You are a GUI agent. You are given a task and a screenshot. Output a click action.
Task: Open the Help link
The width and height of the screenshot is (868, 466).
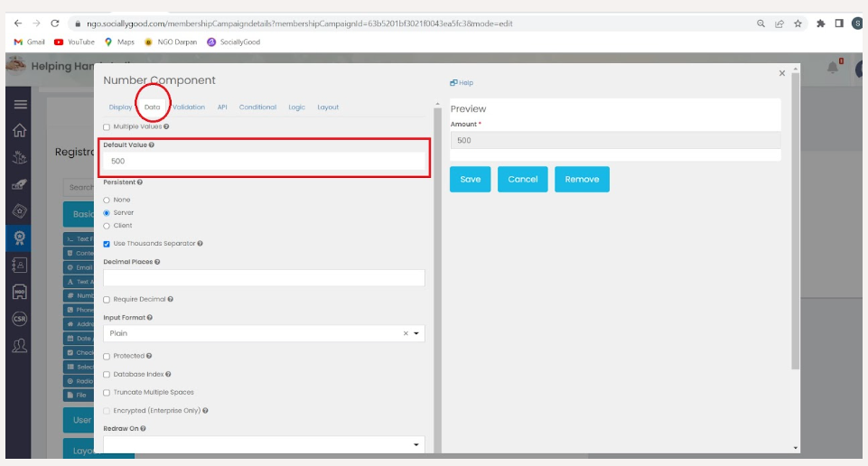pyautogui.click(x=462, y=83)
